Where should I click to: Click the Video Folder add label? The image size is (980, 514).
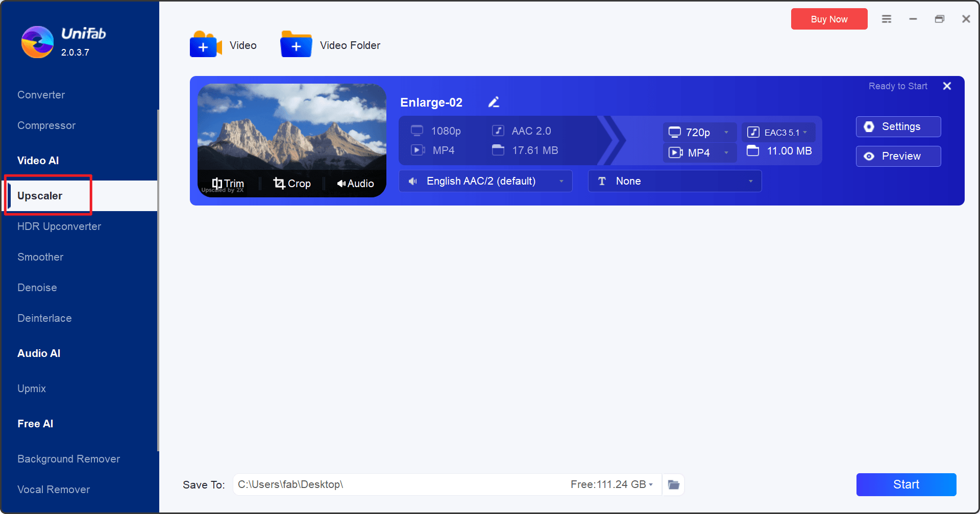pos(350,45)
